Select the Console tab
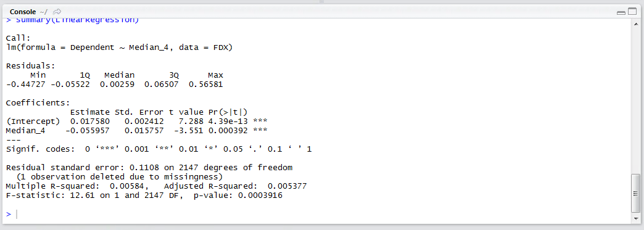 coord(23,12)
